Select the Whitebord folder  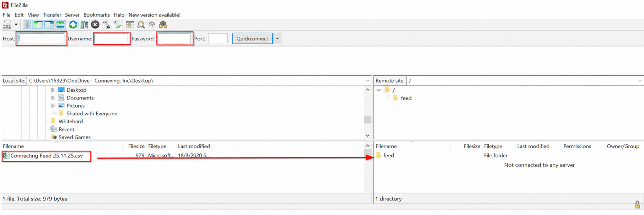(70, 121)
